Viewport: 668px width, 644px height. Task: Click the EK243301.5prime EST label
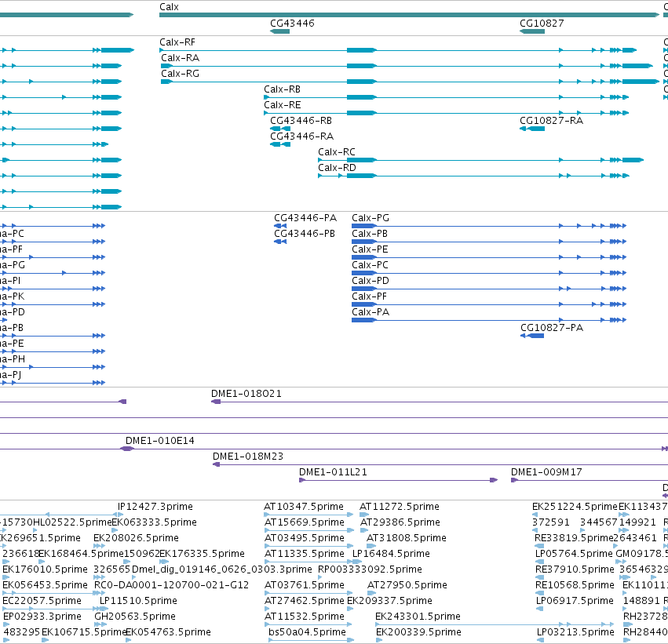click(418, 617)
